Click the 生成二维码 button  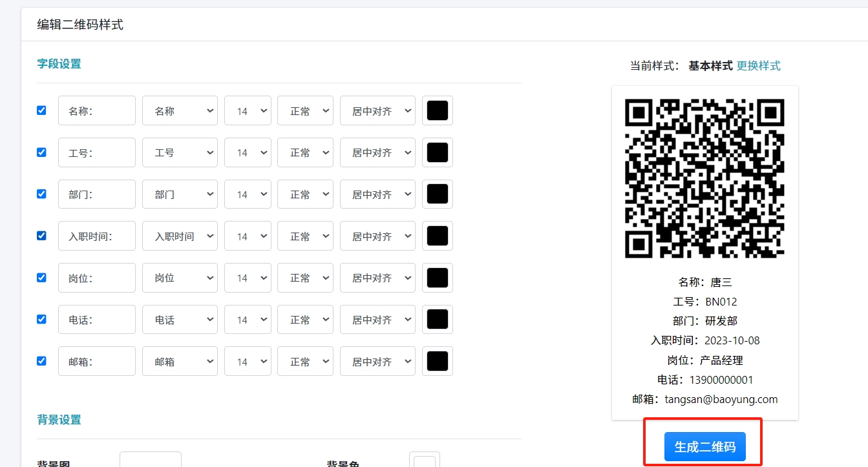click(704, 447)
